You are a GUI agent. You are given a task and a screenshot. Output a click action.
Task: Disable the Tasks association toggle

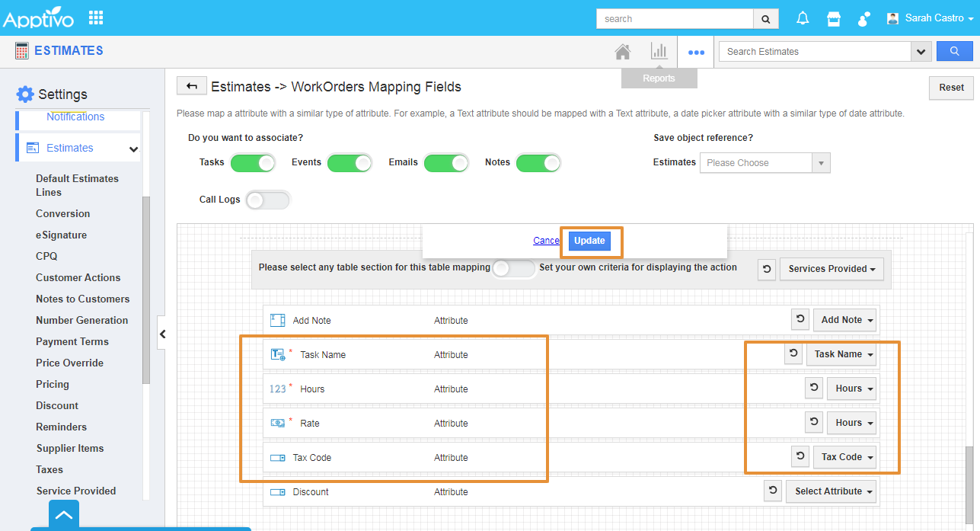coord(253,163)
